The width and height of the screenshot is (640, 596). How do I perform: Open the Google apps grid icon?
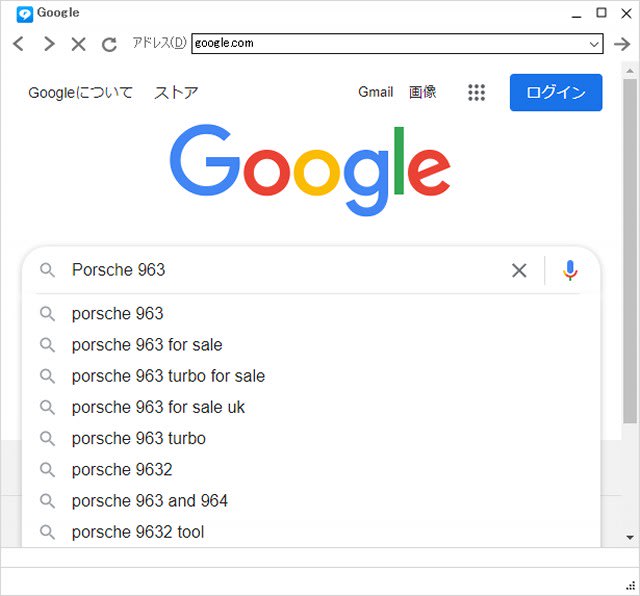coord(476,93)
